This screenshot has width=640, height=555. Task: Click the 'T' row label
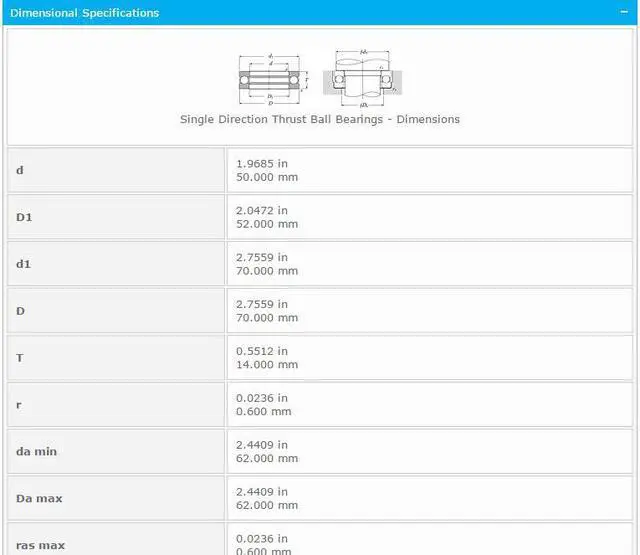point(20,358)
